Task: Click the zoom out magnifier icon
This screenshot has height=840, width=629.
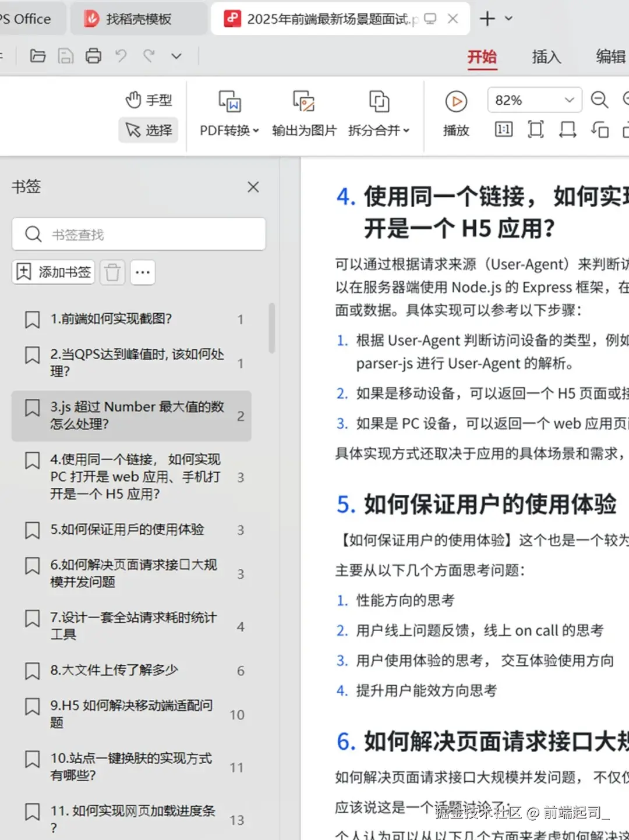Action: [x=599, y=100]
